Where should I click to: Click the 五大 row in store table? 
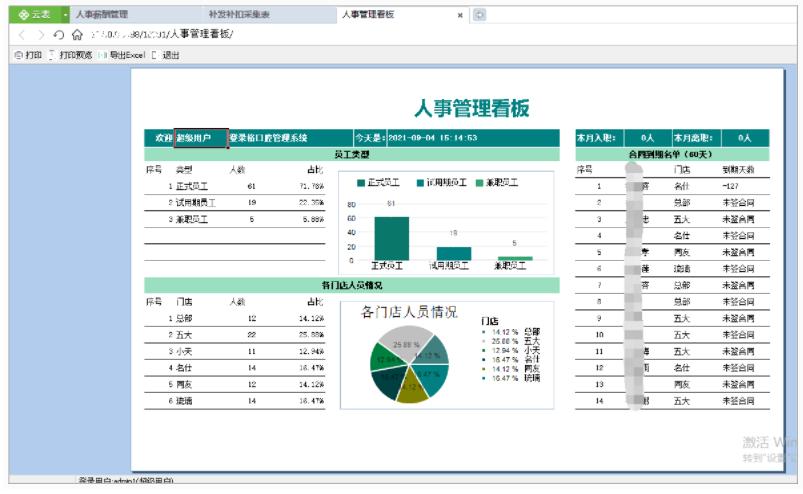tap(235, 335)
